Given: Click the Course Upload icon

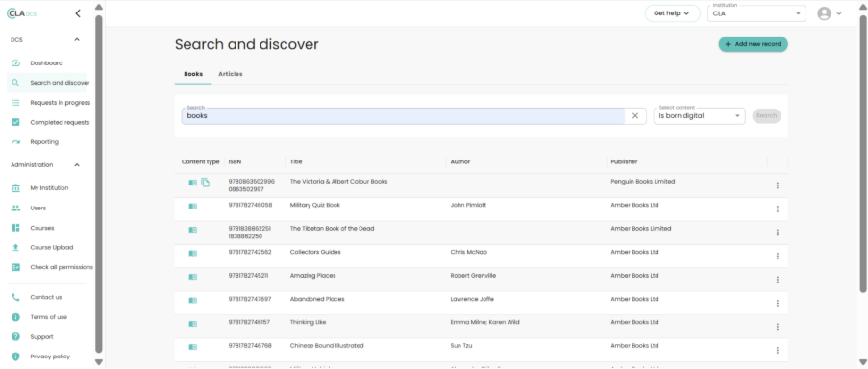Looking at the screenshot, I should (x=16, y=247).
